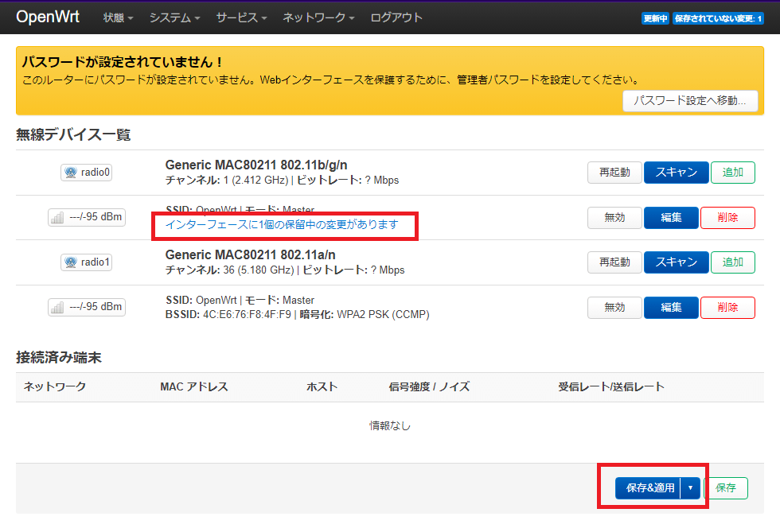Open the ネットワーク dropdown menu
Screen dimensions: 780x532
[x=318, y=17]
